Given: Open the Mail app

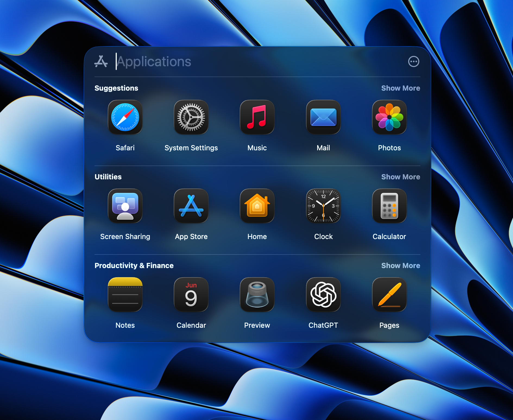Looking at the screenshot, I should 323,117.
